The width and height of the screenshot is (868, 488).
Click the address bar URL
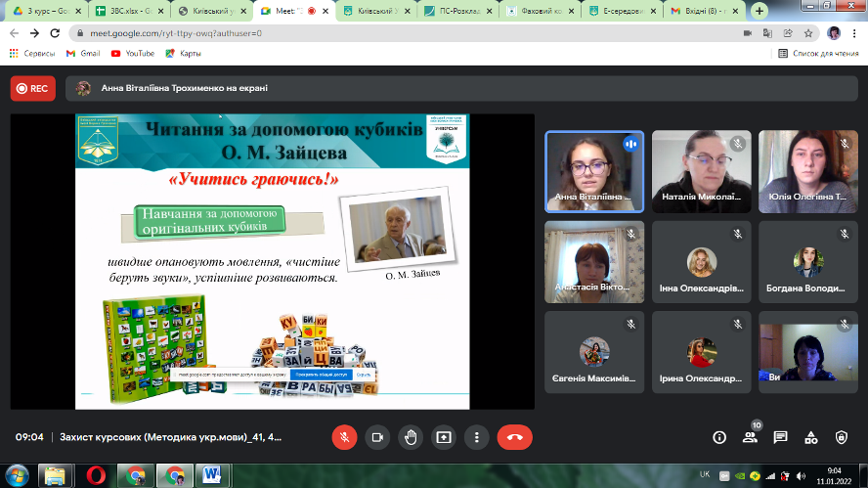coord(176,33)
